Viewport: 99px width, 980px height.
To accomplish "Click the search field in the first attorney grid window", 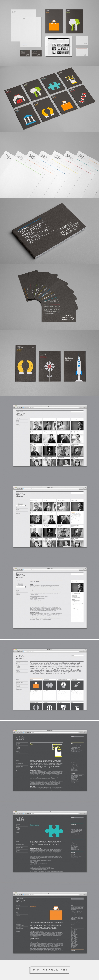I will (77, 412).
